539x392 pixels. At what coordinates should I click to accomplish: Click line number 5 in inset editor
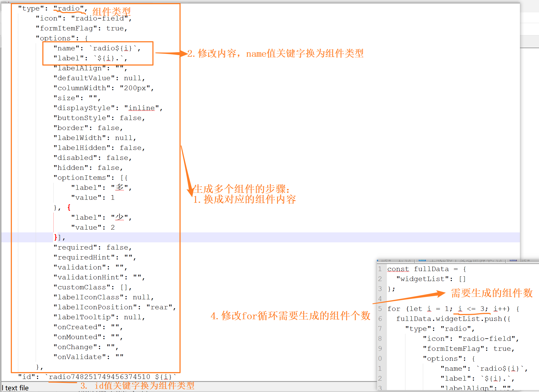(x=380, y=309)
